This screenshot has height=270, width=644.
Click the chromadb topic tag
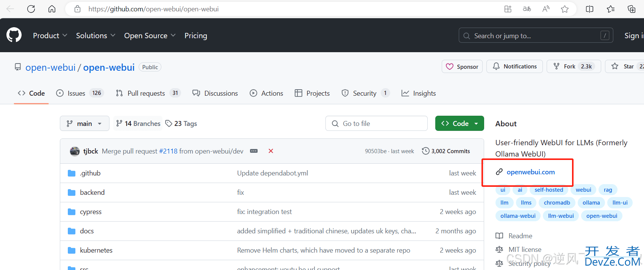557,203
